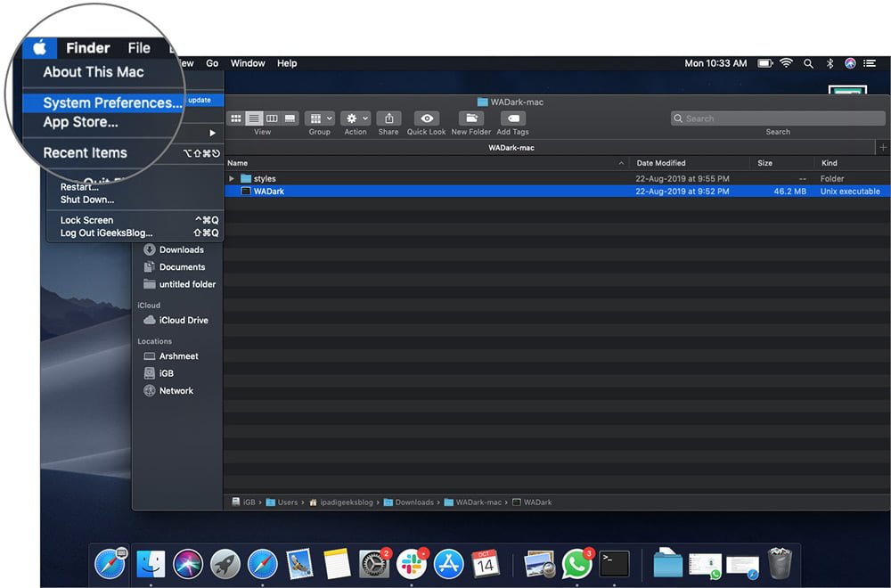Open Notification Center in menu bar
891x588 pixels.
[870, 63]
